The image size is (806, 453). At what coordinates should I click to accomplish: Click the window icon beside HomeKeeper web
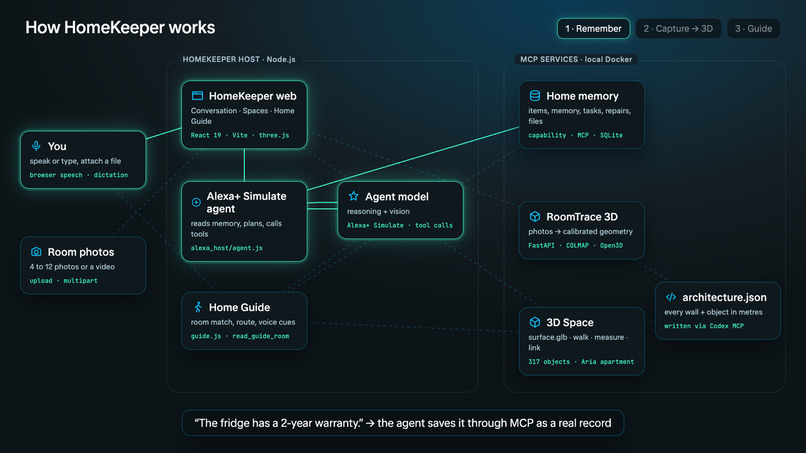[197, 96]
